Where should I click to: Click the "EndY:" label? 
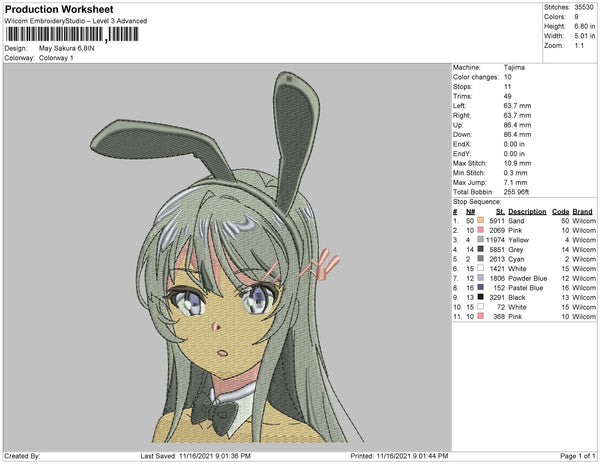(462, 153)
